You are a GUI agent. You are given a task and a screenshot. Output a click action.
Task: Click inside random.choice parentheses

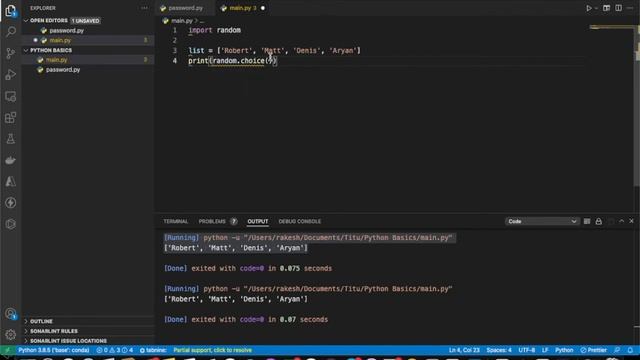click(x=269, y=61)
